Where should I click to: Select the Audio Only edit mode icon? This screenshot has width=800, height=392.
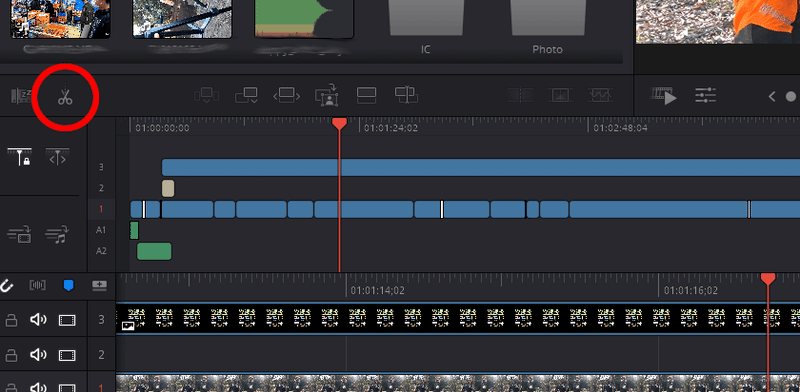(x=57, y=235)
